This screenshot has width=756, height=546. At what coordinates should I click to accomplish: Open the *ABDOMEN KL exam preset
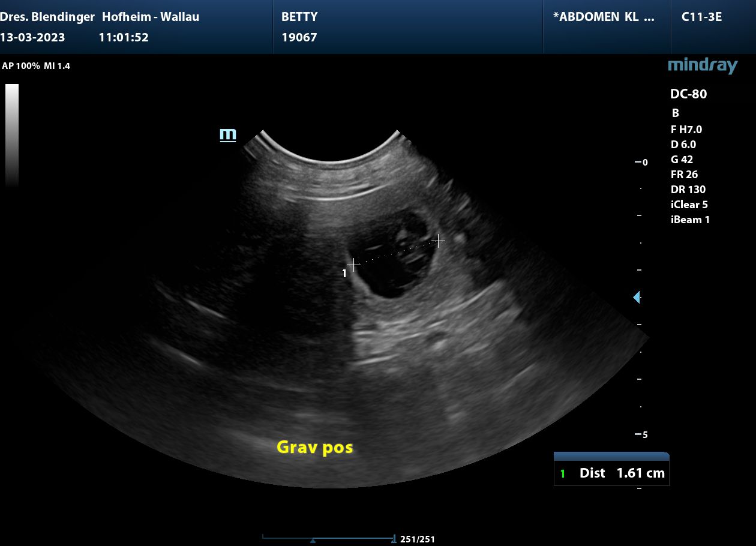coord(604,17)
